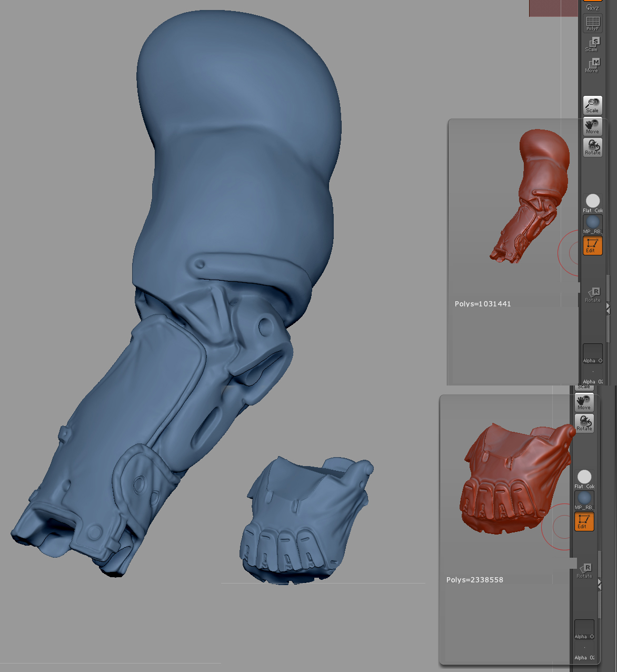Viewport: 617px width, 672px height.
Task: Select the Scale magnifier canvas zoom icon
Action: coord(592,104)
